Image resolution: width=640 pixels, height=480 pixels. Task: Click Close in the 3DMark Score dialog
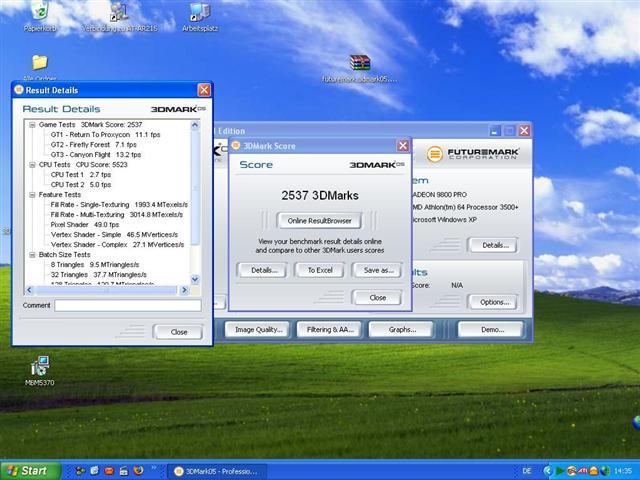[378, 298]
